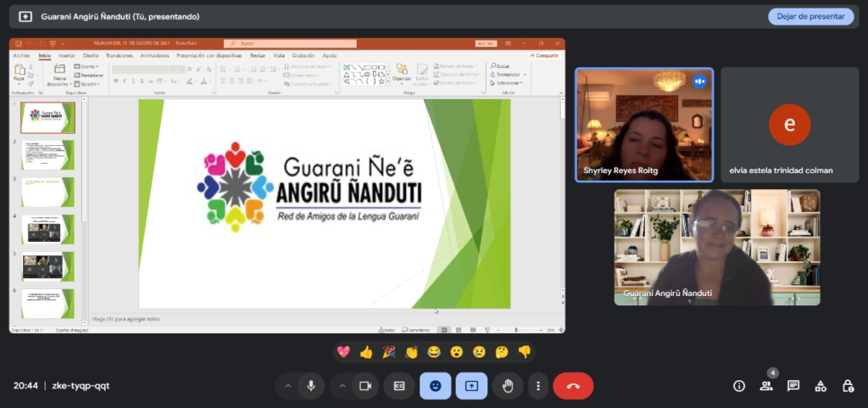
Task: Click the Pegar paste icon in PowerPoint
Action: click(x=19, y=70)
